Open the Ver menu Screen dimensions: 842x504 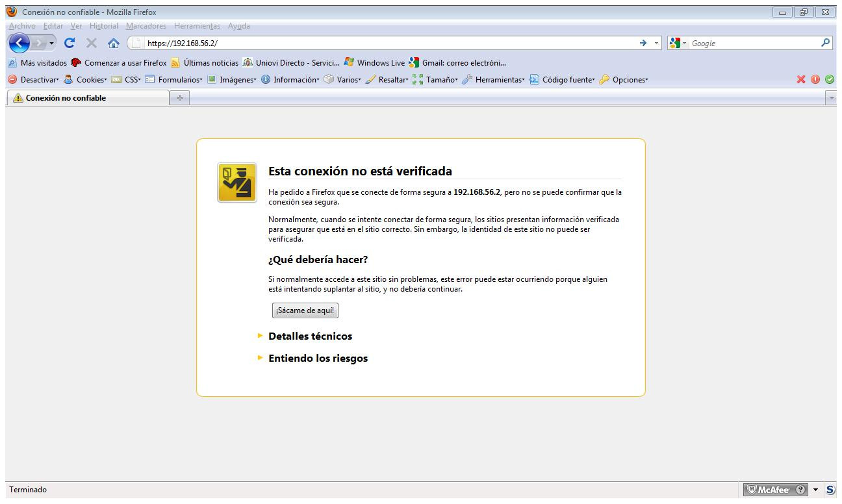76,26
